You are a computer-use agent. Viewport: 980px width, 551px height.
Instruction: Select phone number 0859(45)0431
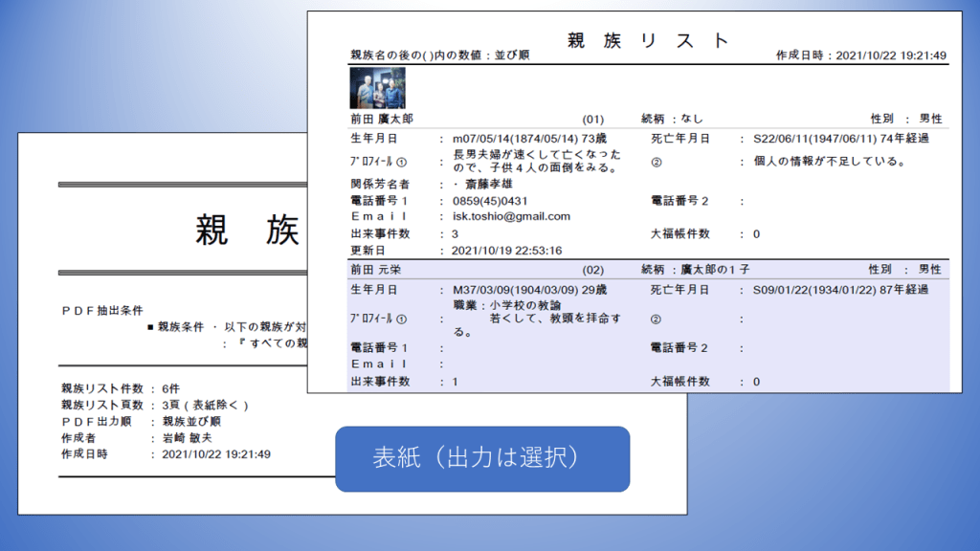click(490, 201)
